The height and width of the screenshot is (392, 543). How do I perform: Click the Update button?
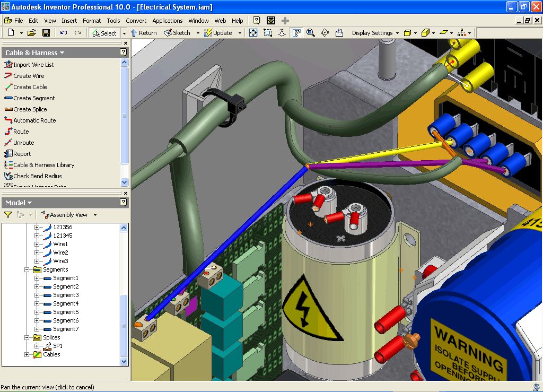coord(218,33)
